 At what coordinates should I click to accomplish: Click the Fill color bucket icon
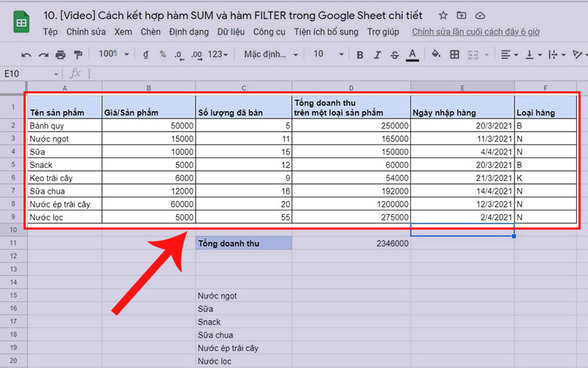click(x=435, y=54)
